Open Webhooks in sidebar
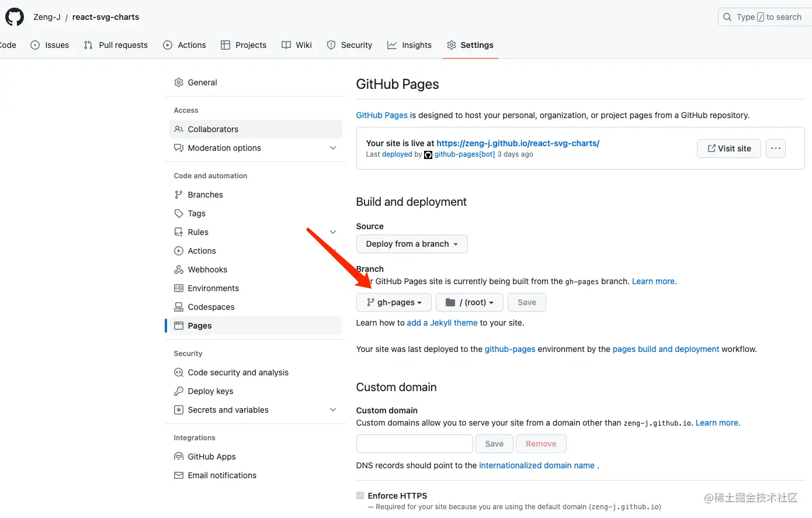Image resolution: width=812 pixels, height=518 pixels. coord(255,270)
